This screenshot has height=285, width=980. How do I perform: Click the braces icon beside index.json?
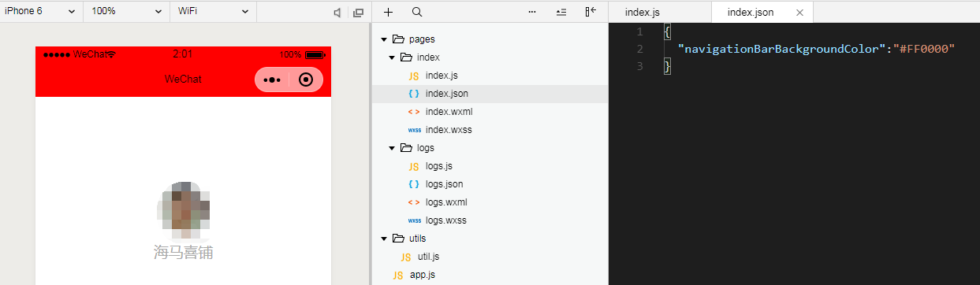[x=414, y=94]
